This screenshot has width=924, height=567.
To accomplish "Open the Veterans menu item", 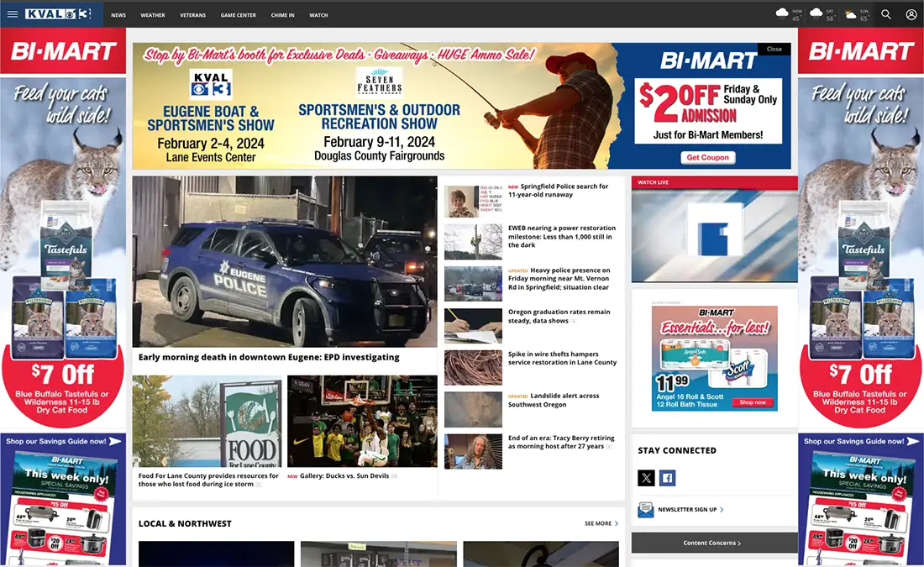I will 192,15.
